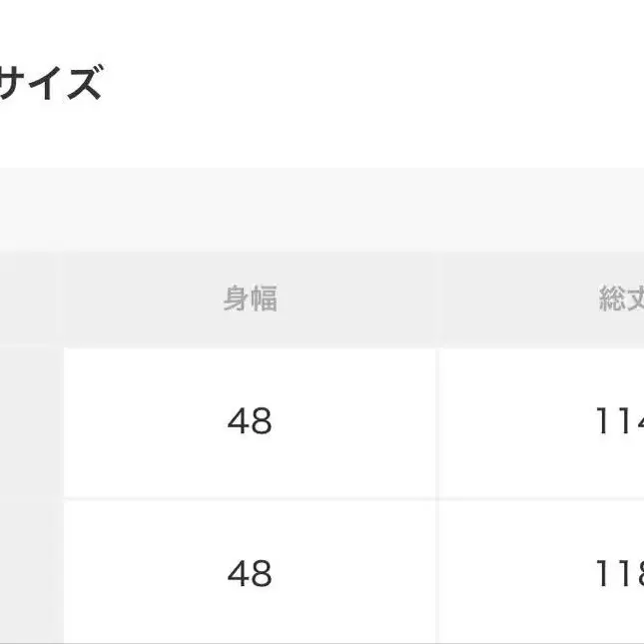Image resolution: width=644 pixels, height=644 pixels.
Task: Select the 身幅 column header
Action: click(x=250, y=299)
